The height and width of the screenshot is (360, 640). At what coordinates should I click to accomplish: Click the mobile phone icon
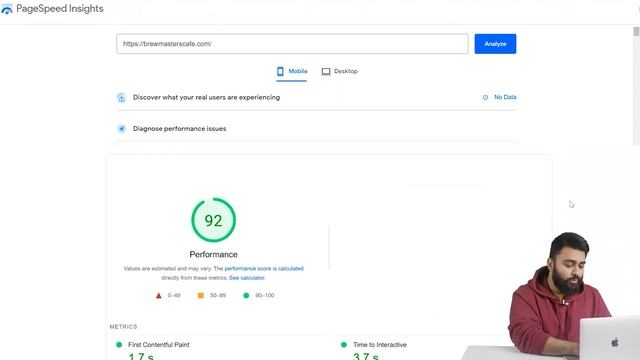(x=280, y=71)
